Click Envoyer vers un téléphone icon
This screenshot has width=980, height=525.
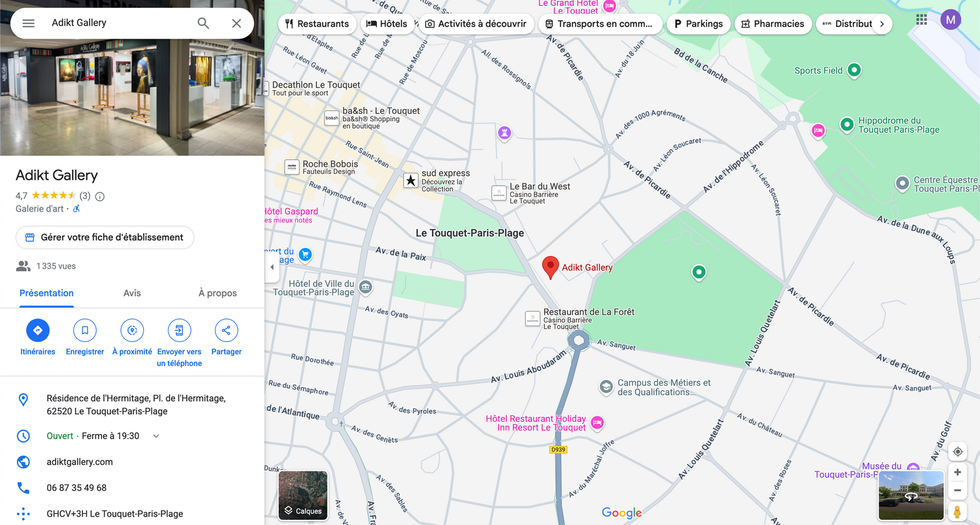(179, 331)
